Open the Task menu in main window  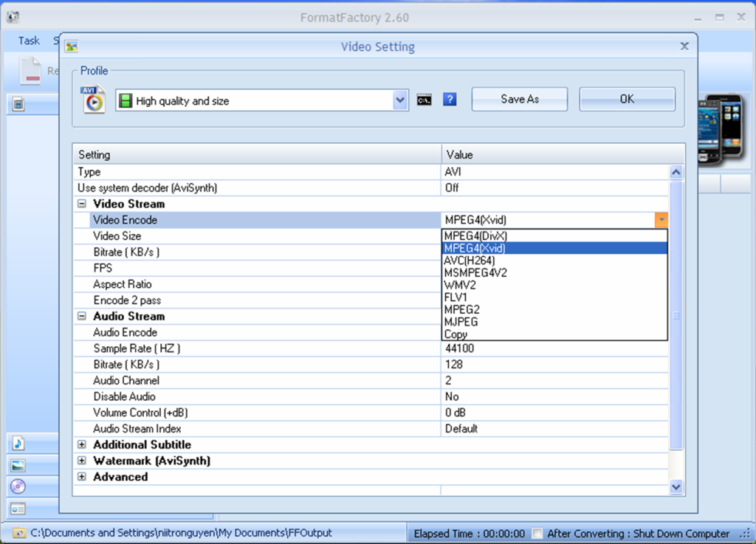[x=29, y=41]
